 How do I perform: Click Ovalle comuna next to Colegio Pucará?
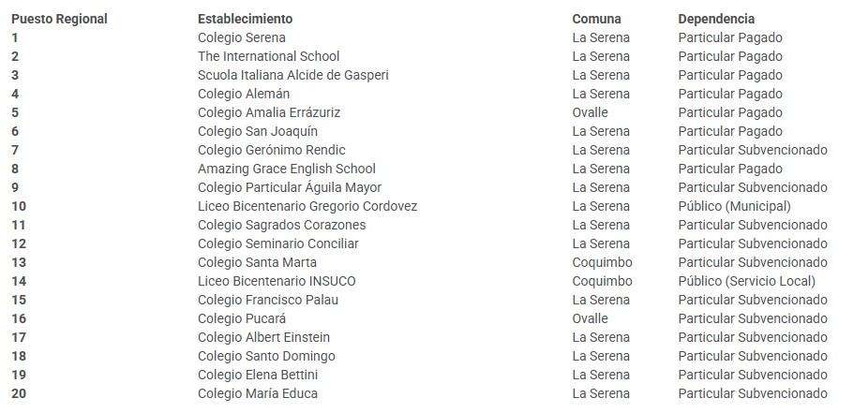click(590, 318)
